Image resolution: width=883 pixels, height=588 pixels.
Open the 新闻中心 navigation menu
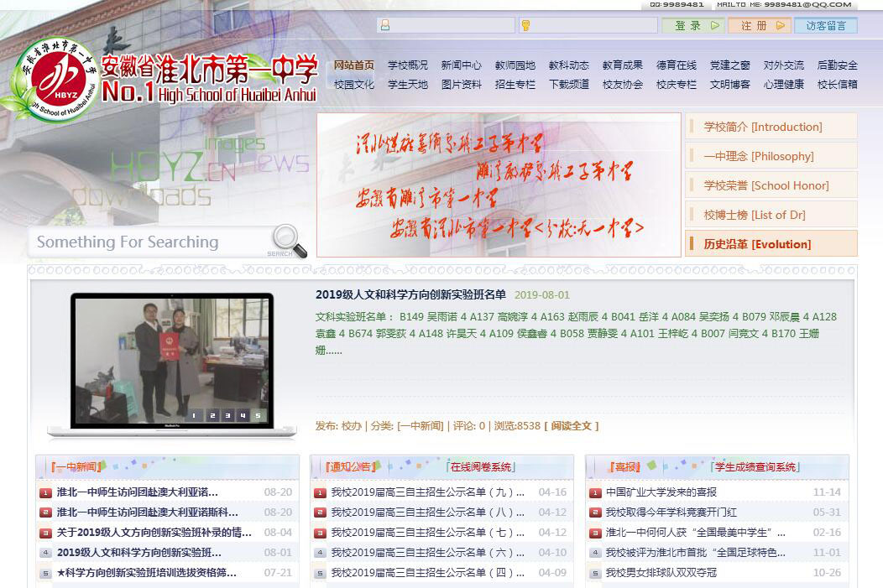pos(461,65)
